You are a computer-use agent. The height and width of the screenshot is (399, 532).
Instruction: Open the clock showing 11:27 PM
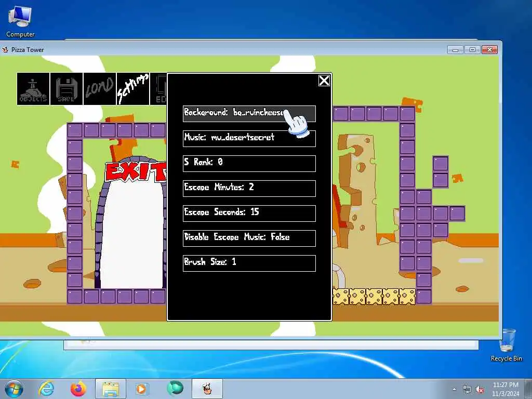(506, 389)
